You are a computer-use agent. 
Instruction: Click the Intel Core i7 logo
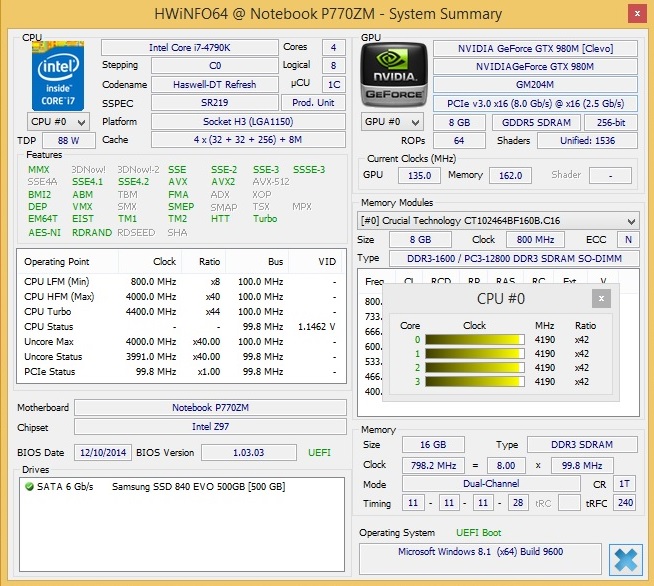coord(58,75)
